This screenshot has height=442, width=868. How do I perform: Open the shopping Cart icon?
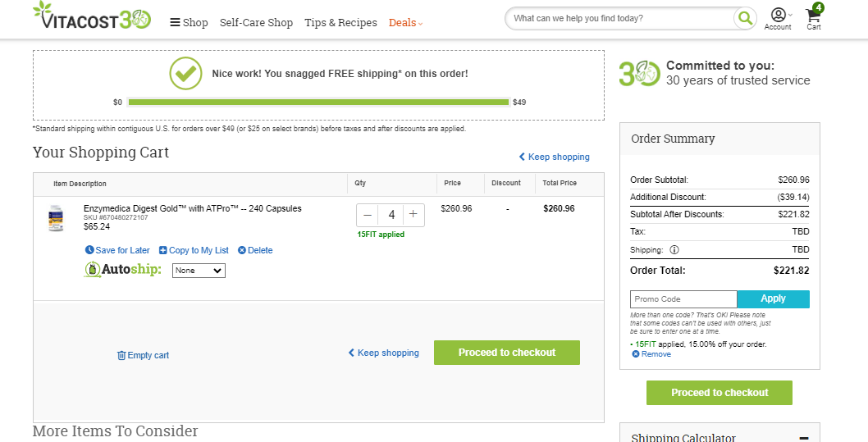point(814,16)
